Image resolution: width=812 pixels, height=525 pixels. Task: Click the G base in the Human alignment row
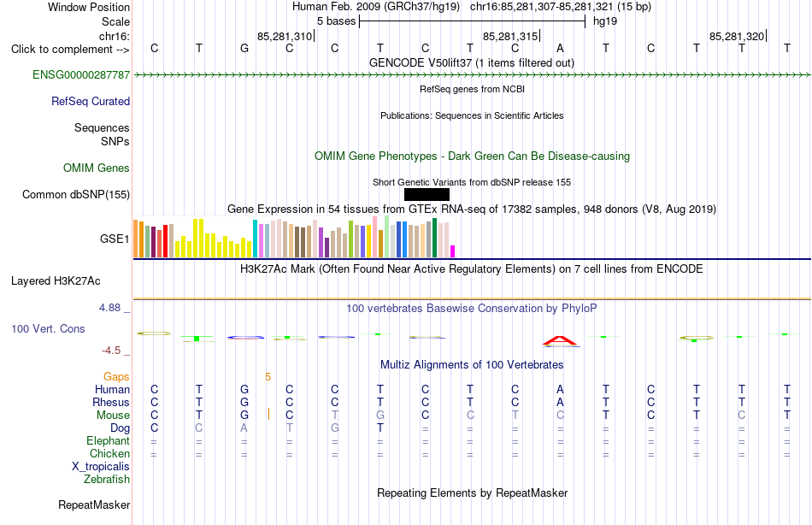pyautogui.click(x=244, y=389)
